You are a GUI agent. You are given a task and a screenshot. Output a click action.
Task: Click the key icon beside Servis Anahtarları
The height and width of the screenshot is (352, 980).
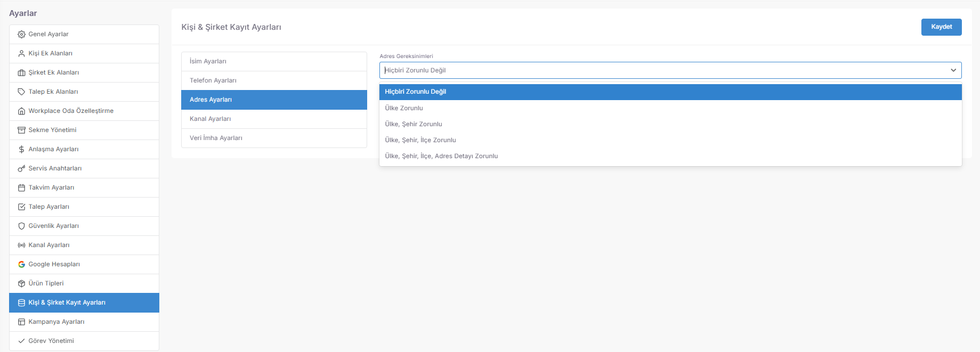21,168
